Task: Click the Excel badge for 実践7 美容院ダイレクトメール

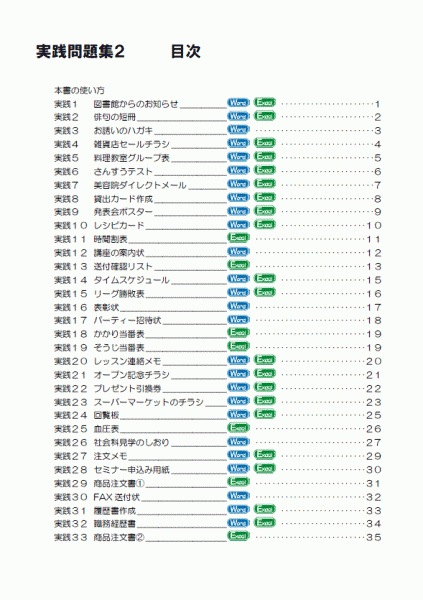Action: (265, 184)
